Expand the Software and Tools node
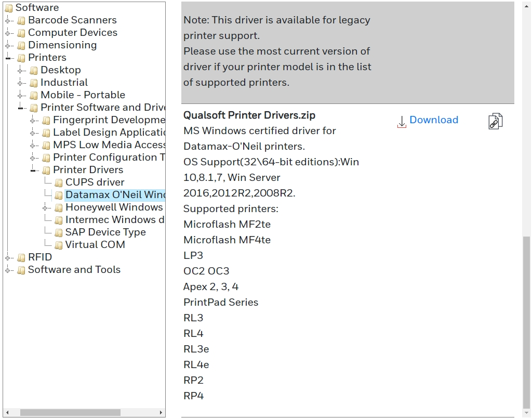The height and width of the screenshot is (418, 532). (7, 270)
